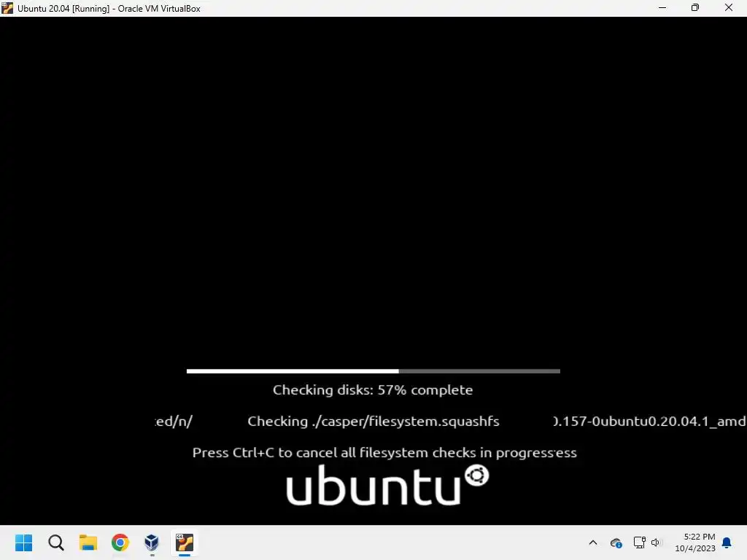The height and width of the screenshot is (560, 747).
Task: Click the Ubuntu logo wordmark
Action: (387, 485)
